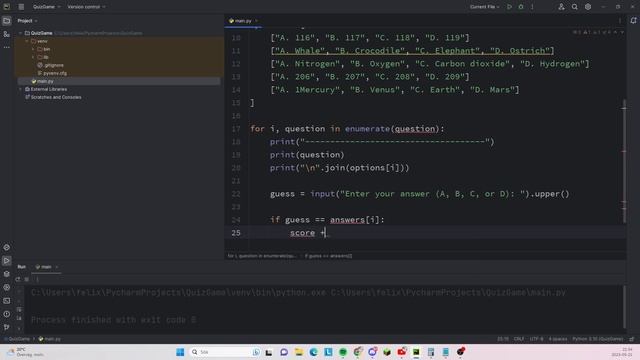The height and width of the screenshot is (360, 640).
Task: Open editor tabs options menu
Action: tap(620, 20)
